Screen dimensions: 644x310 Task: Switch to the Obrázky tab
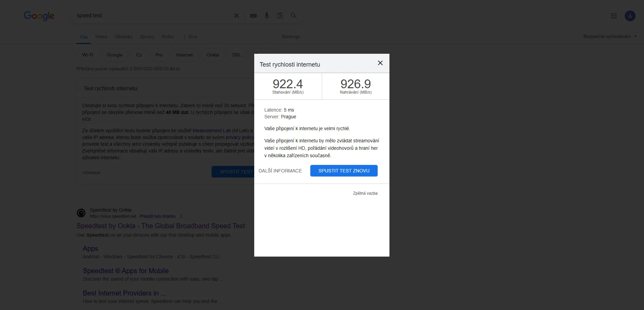tap(123, 37)
